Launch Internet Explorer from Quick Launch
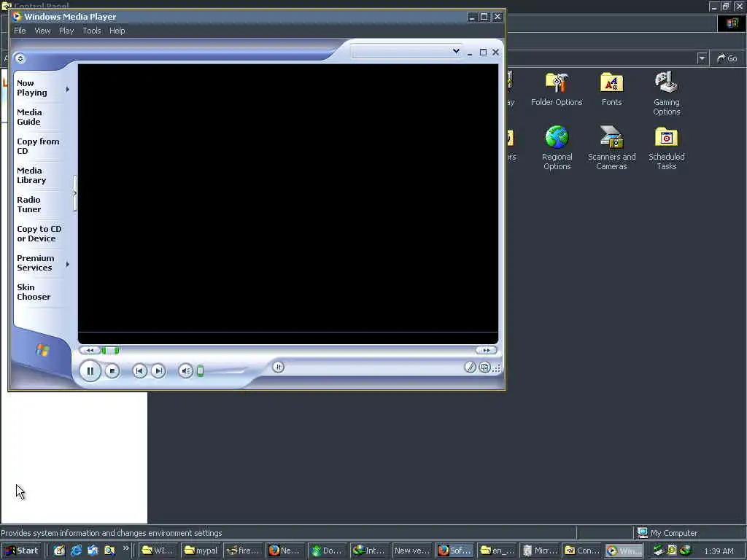747x560 pixels. tap(76, 551)
